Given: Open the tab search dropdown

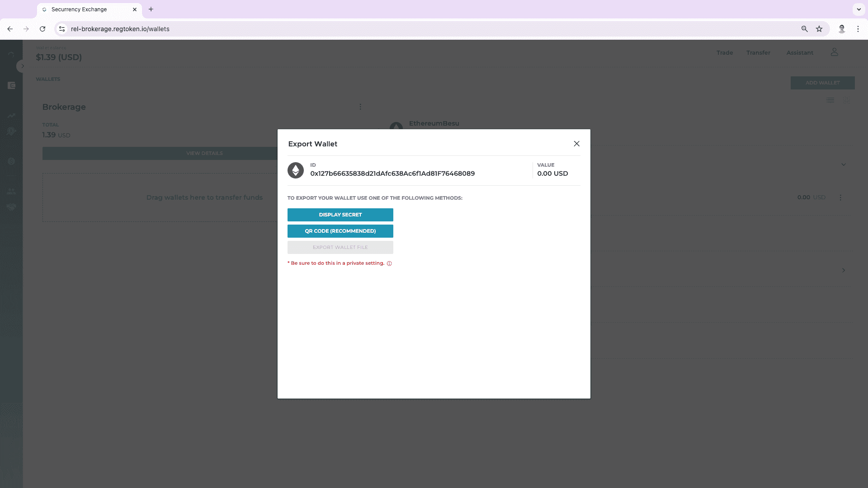Looking at the screenshot, I should tap(859, 9).
